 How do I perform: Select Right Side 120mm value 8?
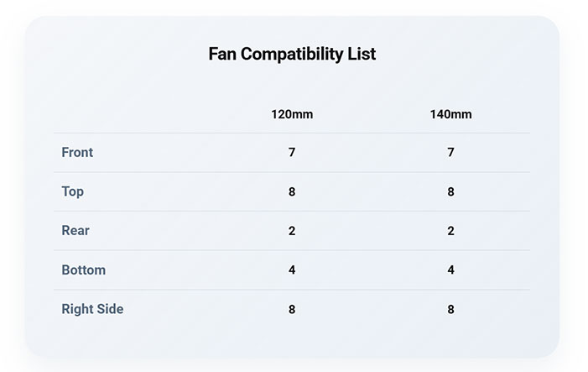(x=292, y=309)
